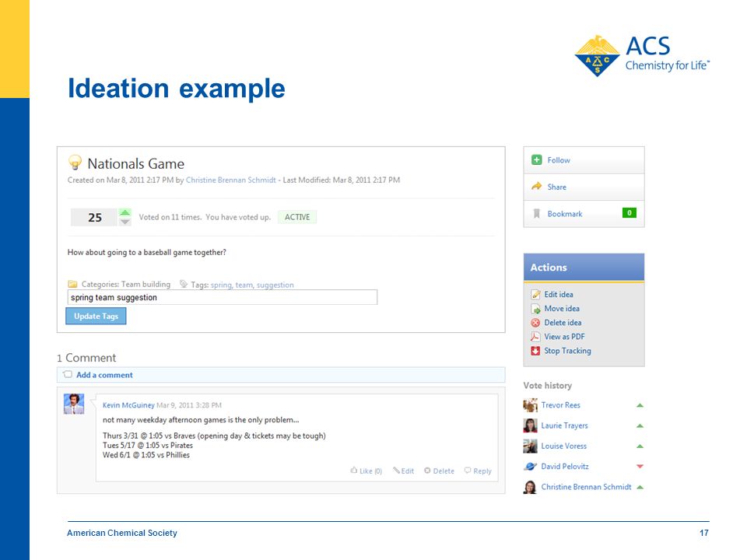Click the team tag link
This screenshot has height=560, width=747.
click(x=244, y=285)
